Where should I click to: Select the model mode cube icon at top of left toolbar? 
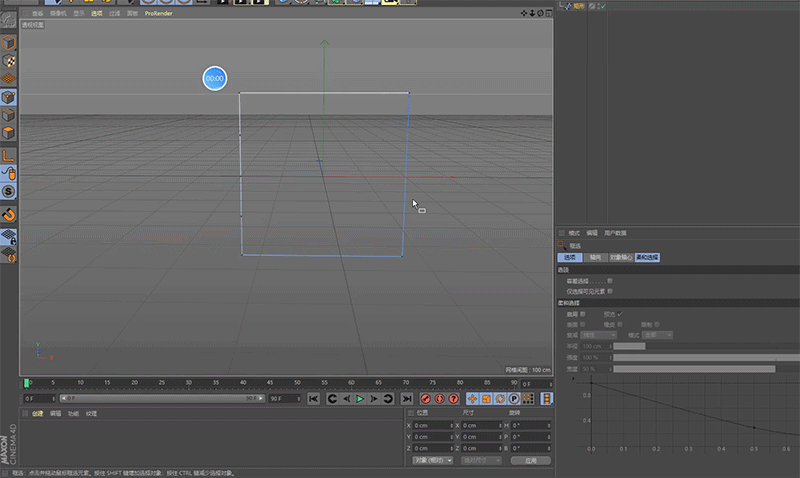pyautogui.click(x=8, y=44)
